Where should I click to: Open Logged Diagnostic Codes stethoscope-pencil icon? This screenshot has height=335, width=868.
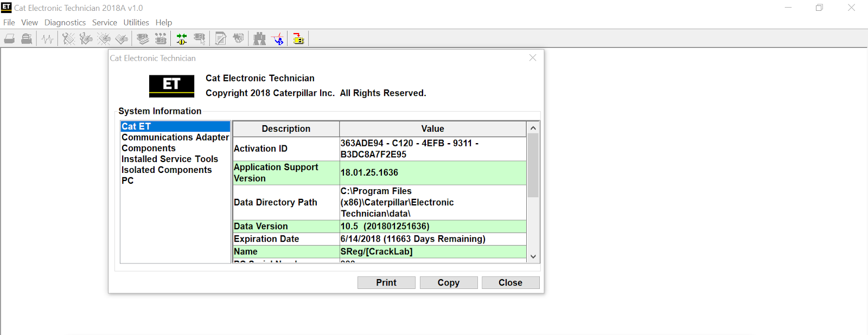tap(86, 38)
